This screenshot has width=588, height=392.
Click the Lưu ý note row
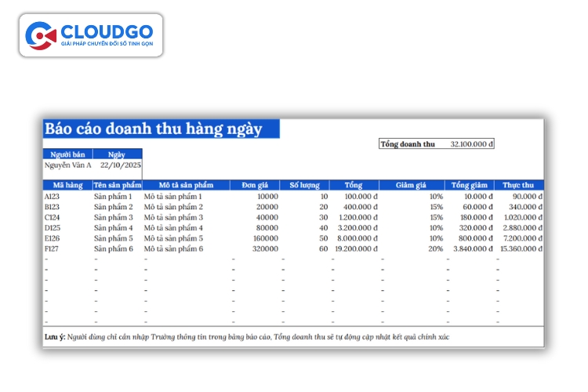(247, 336)
